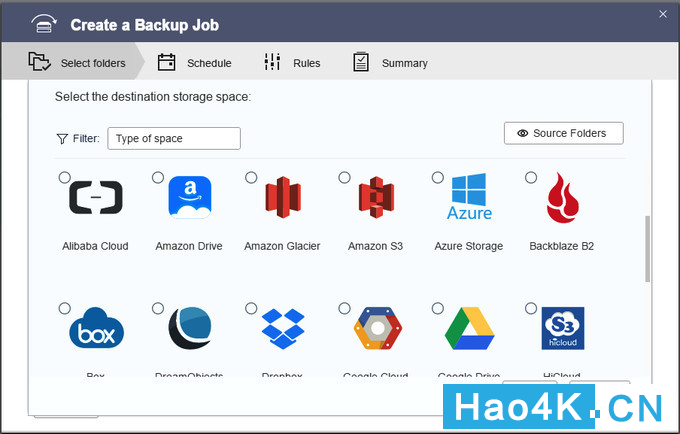
Task: Click the eye icon in Source Folders button
Action: [523, 133]
